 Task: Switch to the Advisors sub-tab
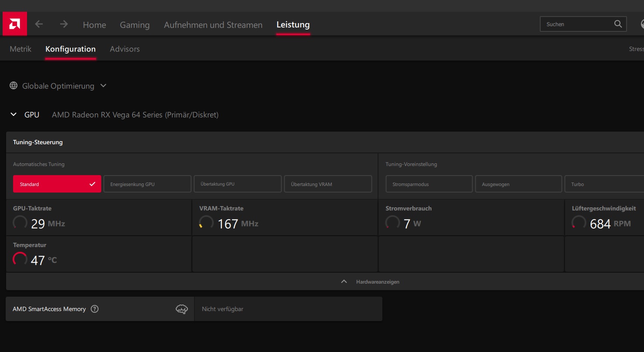125,49
